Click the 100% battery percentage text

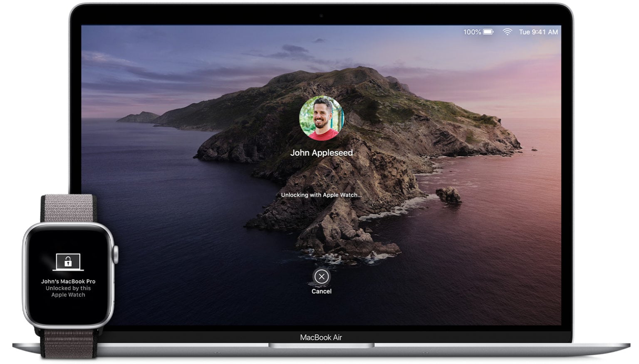tap(472, 32)
